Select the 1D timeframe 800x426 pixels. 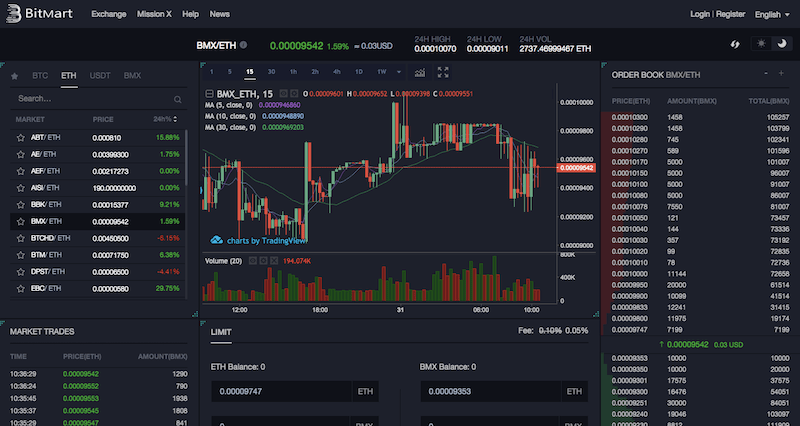[359, 72]
